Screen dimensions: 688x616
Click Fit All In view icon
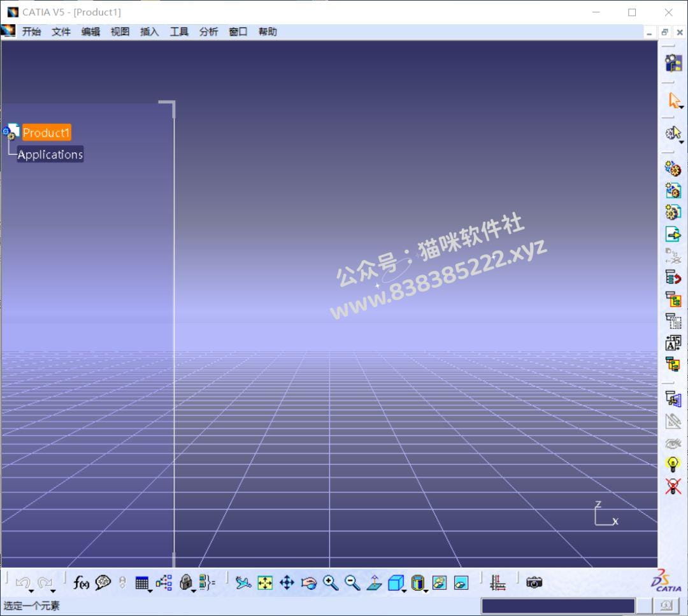(x=265, y=583)
